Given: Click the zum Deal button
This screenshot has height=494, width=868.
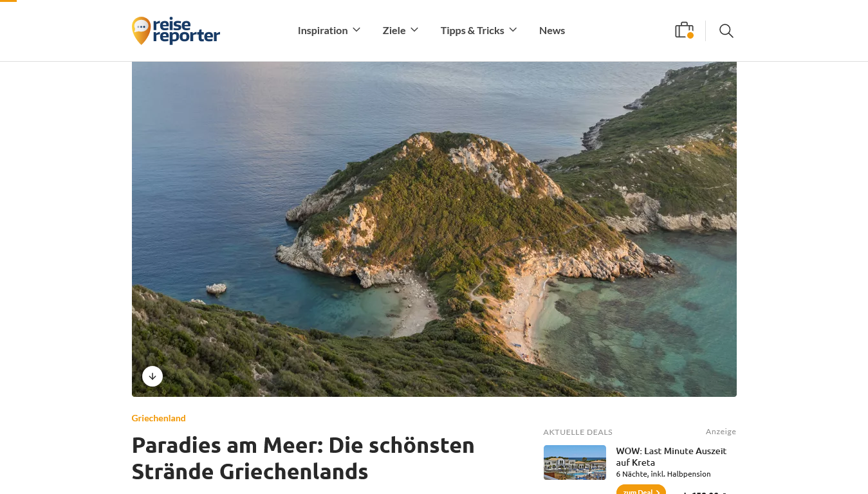Looking at the screenshot, I should point(641,490).
